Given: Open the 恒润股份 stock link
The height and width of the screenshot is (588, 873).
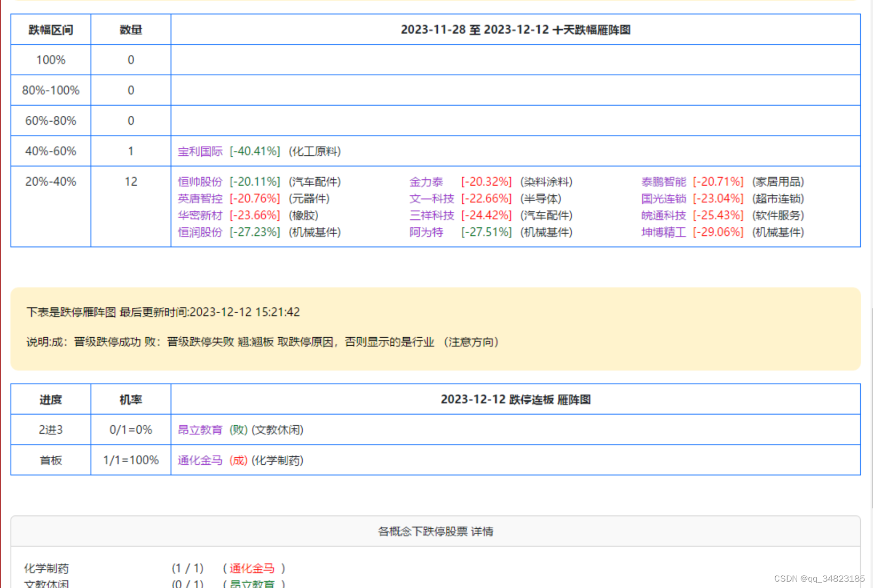Looking at the screenshot, I should 200,232.
